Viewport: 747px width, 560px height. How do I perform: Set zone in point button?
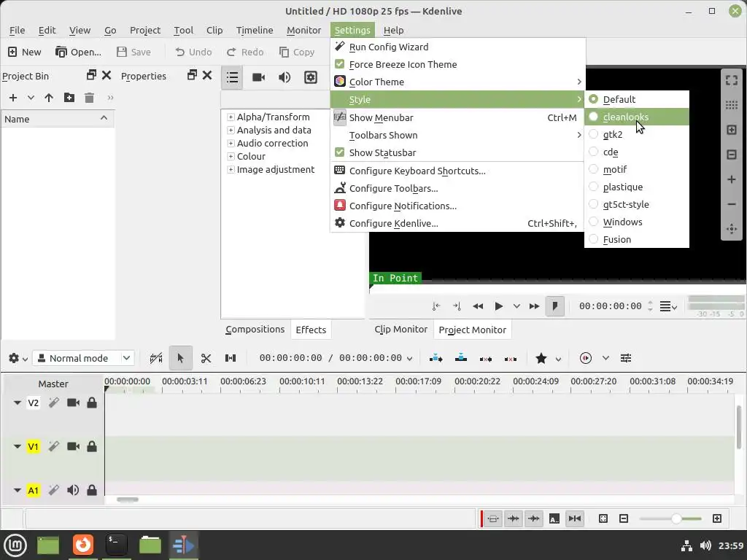click(x=436, y=306)
